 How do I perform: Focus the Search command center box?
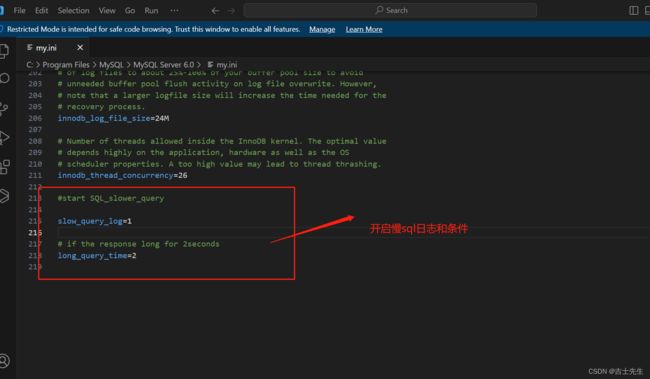point(390,10)
